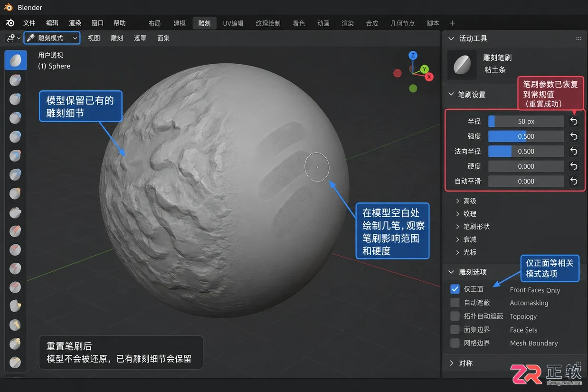The image size is (588, 392).
Task: Click the 粘土条 brush preview thumbnail
Action: [462, 65]
